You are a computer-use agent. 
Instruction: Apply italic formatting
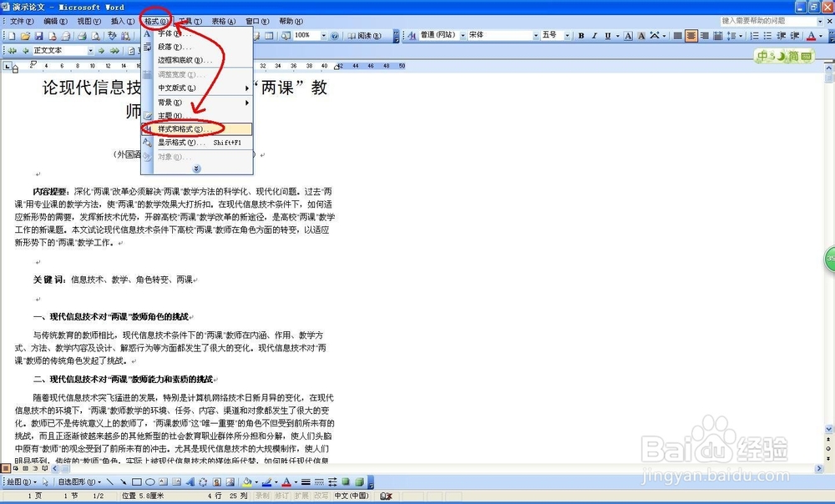coord(594,36)
